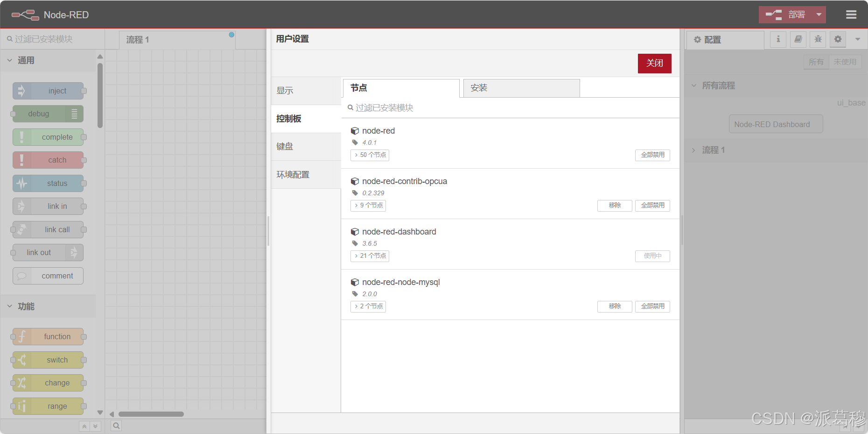Click the 部署 deploy button
The image size is (868, 434).
785,14
